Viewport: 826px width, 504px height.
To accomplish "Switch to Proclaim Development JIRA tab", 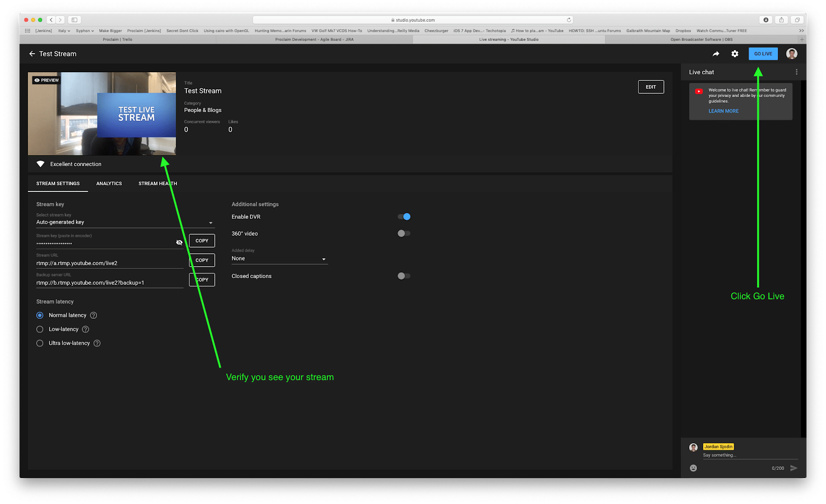I will 314,39.
